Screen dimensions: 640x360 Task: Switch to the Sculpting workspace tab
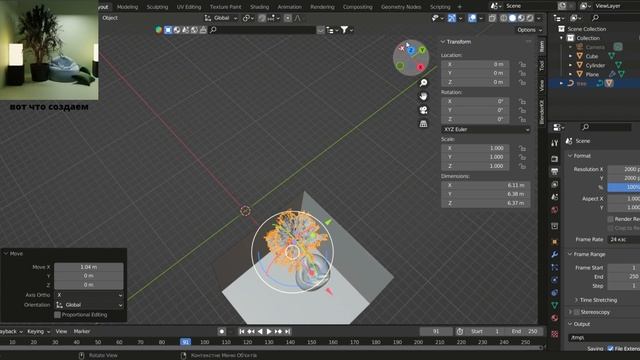pos(157,7)
